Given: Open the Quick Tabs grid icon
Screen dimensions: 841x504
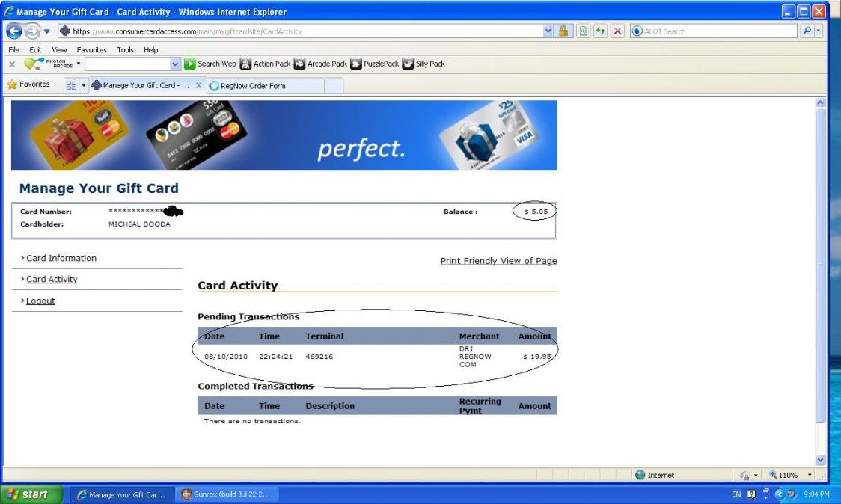Looking at the screenshot, I should coord(71,85).
